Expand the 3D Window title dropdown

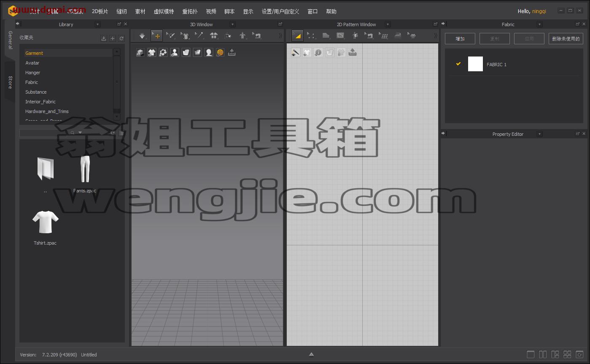(x=232, y=24)
